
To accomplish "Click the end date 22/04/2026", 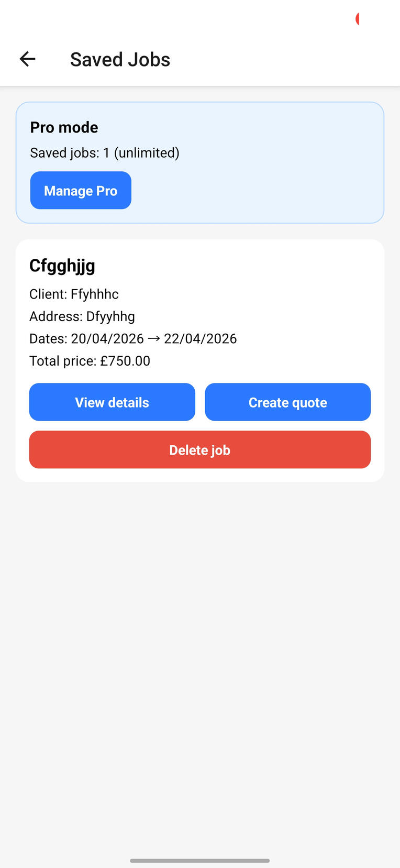I will 201,339.
